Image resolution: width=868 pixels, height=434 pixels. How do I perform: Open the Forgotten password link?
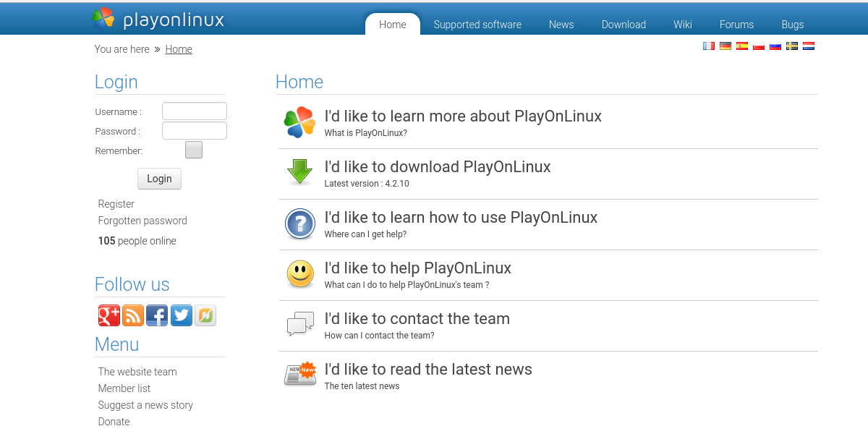(142, 221)
